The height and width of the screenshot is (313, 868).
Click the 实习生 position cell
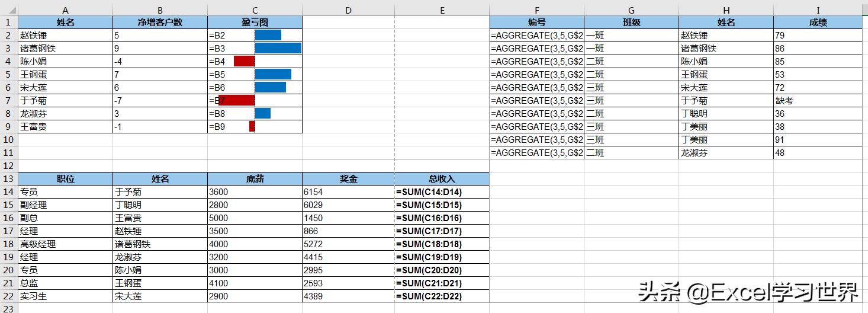coord(65,296)
